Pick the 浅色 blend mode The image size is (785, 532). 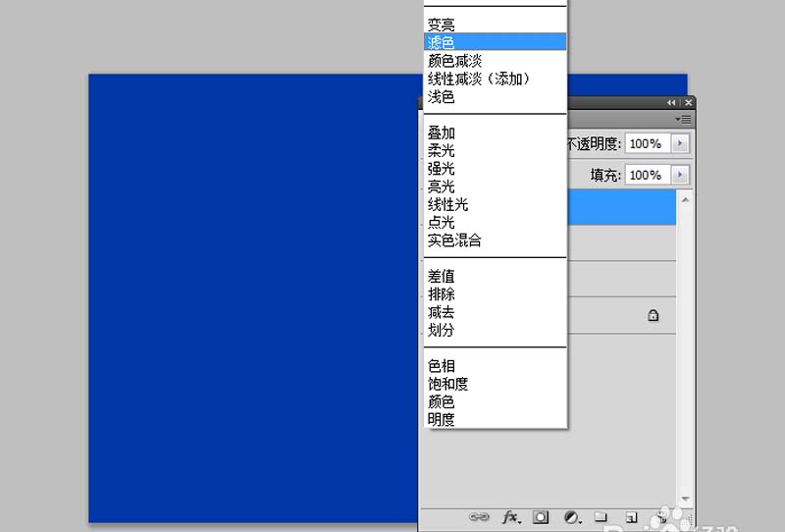click(x=495, y=96)
